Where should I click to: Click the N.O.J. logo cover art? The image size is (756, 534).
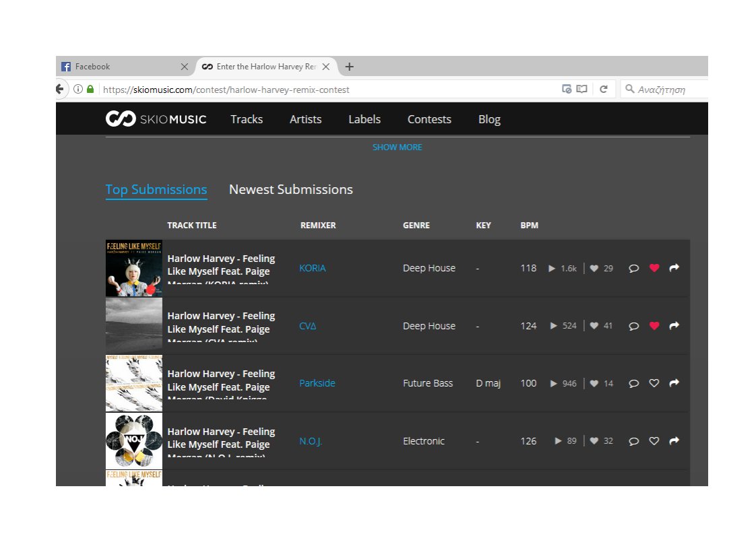tap(134, 440)
